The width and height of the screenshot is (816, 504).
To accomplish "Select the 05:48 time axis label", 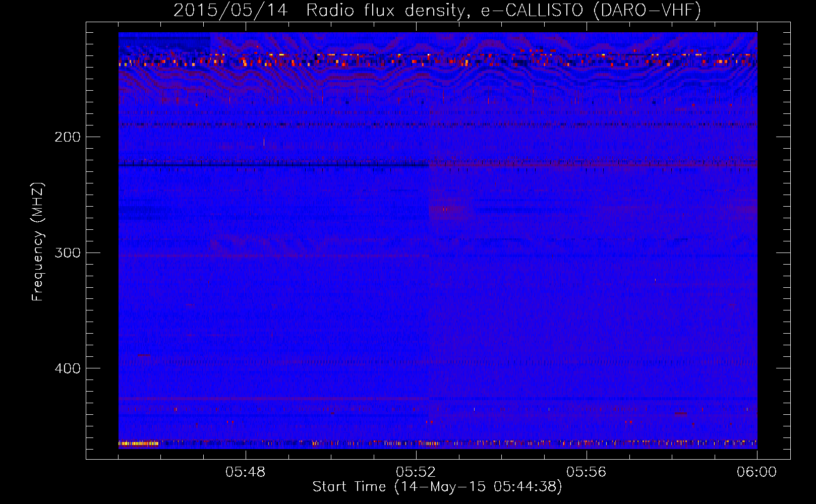I will tap(246, 472).
